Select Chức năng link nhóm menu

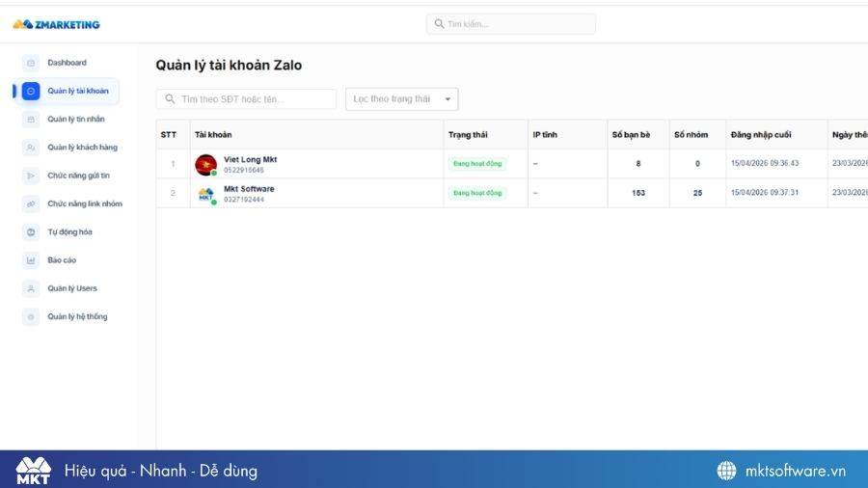(85, 203)
